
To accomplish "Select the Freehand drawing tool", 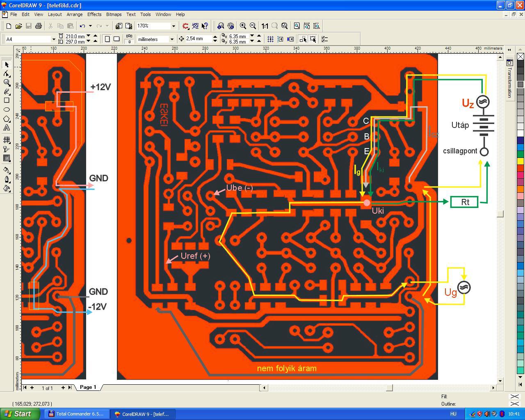I will (7, 91).
